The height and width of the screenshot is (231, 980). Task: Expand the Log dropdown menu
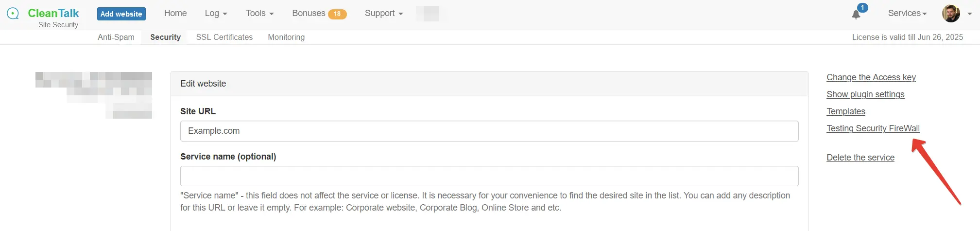click(216, 14)
